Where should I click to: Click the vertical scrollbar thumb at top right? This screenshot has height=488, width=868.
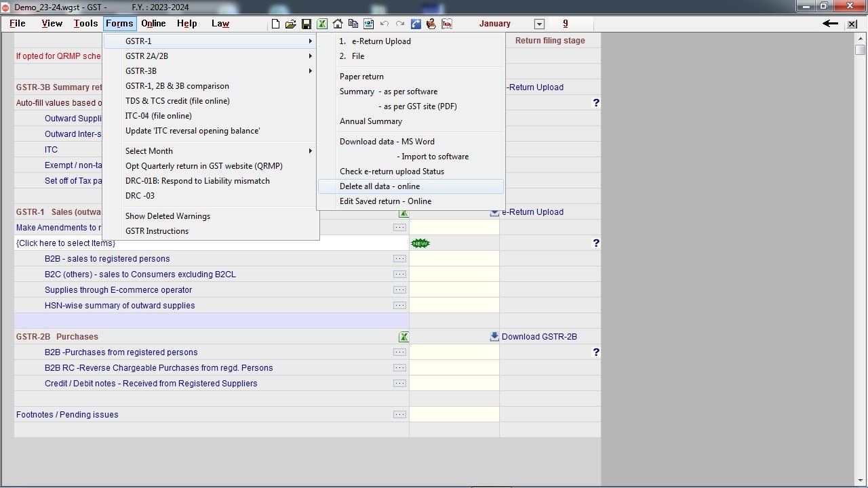(x=860, y=49)
